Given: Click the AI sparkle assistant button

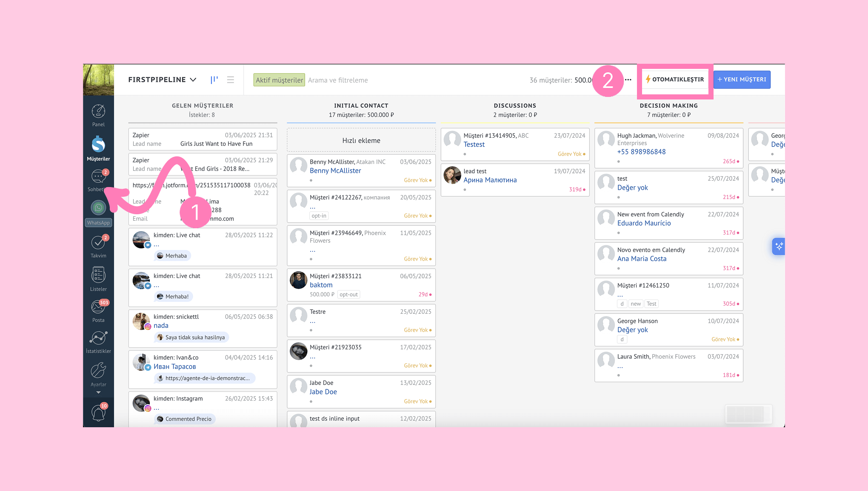Looking at the screenshot, I should pyautogui.click(x=779, y=246).
